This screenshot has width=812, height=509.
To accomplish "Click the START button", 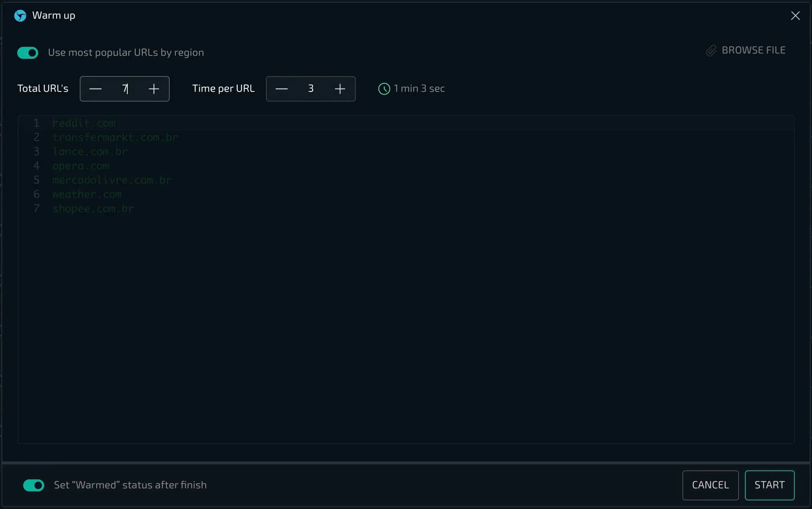I will [x=770, y=485].
